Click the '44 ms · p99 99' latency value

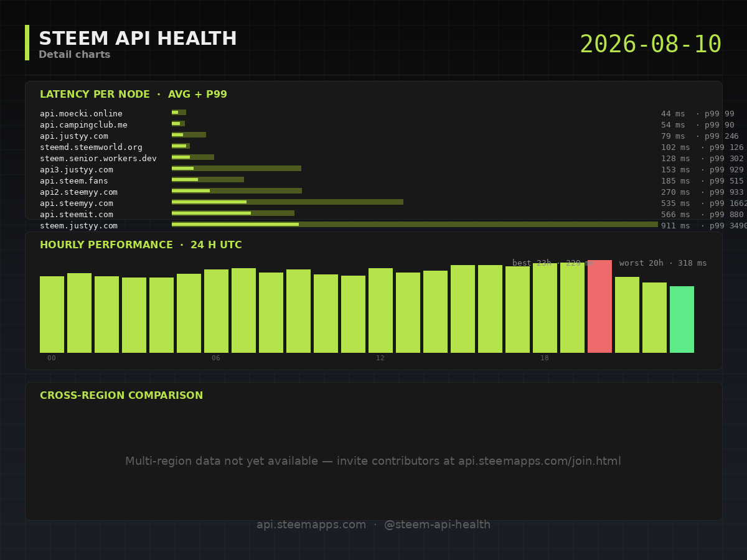697,114
